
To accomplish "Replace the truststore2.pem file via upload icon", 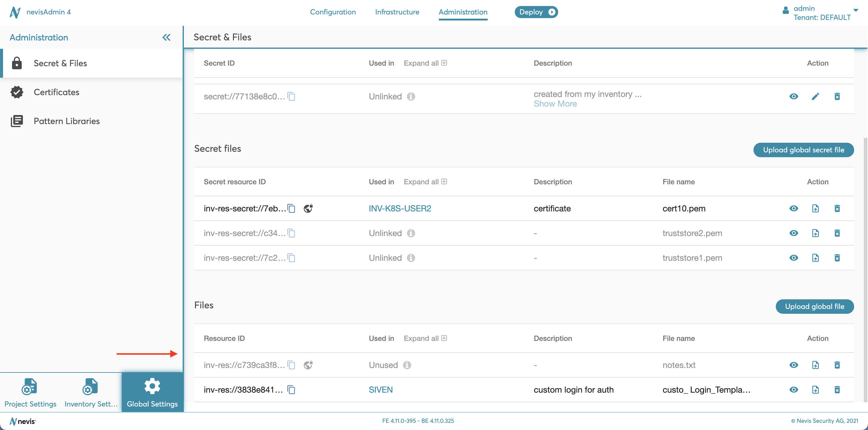I will [816, 233].
